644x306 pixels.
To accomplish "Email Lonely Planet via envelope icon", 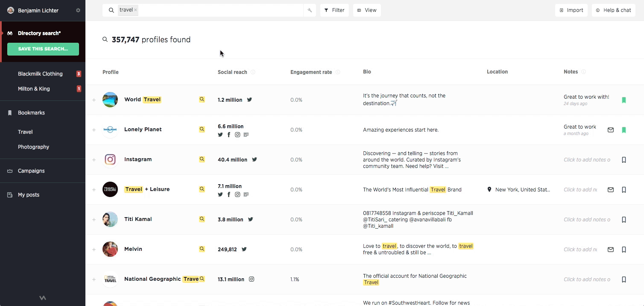I will (x=611, y=130).
